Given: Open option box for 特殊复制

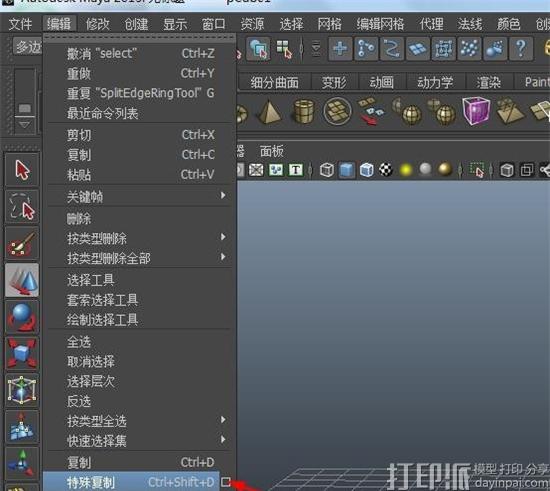Looking at the screenshot, I should [x=226, y=482].
